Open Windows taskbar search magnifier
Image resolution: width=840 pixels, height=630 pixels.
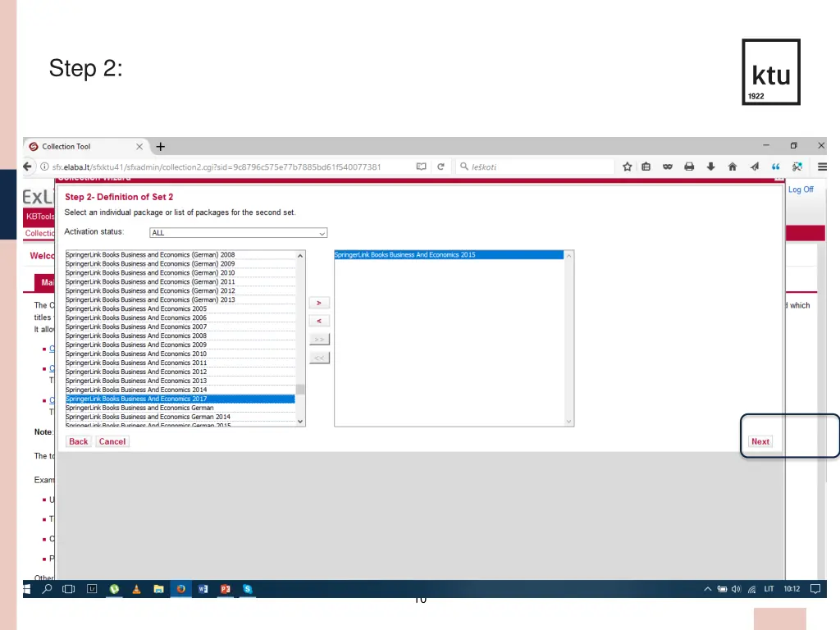point(47,589)
